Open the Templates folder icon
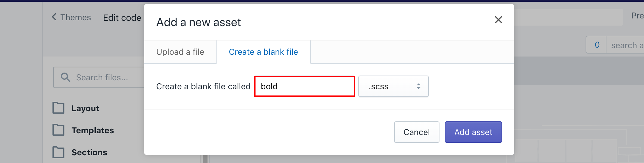644x163 pixels. tap(58, 130)
